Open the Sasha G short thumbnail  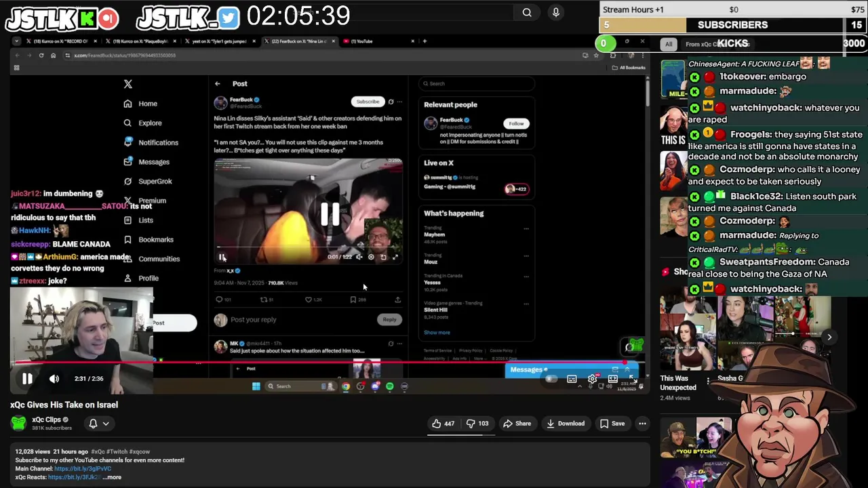coord(745,332)
